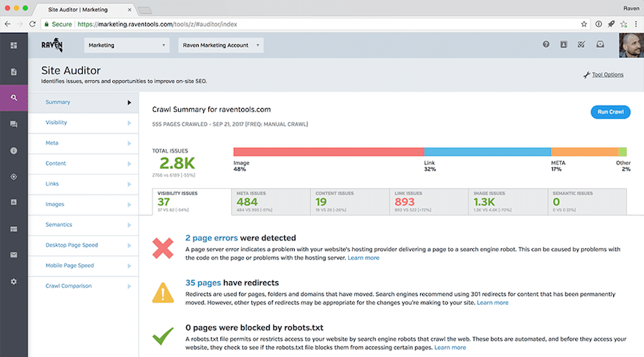Open the credit card icon in sidebar
The image size is (644, 357).
click(x=14, y=229)
